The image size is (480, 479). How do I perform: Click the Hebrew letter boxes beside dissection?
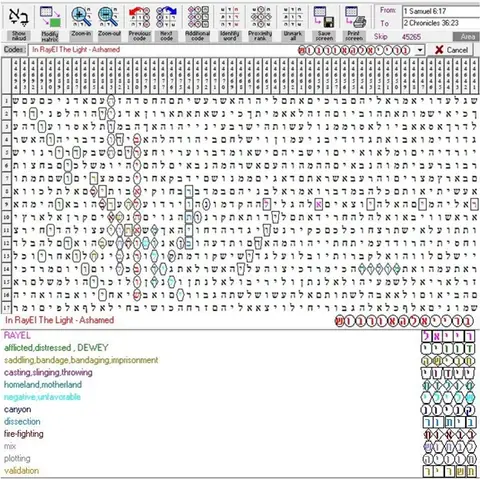[448, 422]
